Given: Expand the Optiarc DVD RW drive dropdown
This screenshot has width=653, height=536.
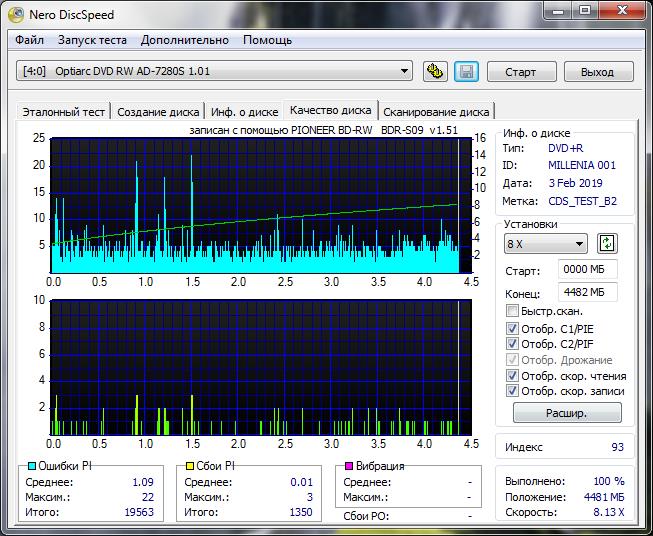Looking at the screenshot, I should [x=405, y=71].
